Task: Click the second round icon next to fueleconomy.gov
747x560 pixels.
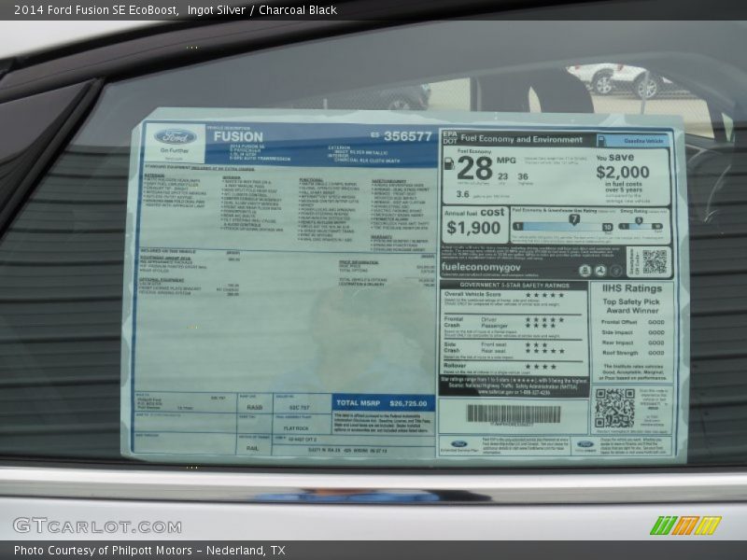Action: coord(600,271)
